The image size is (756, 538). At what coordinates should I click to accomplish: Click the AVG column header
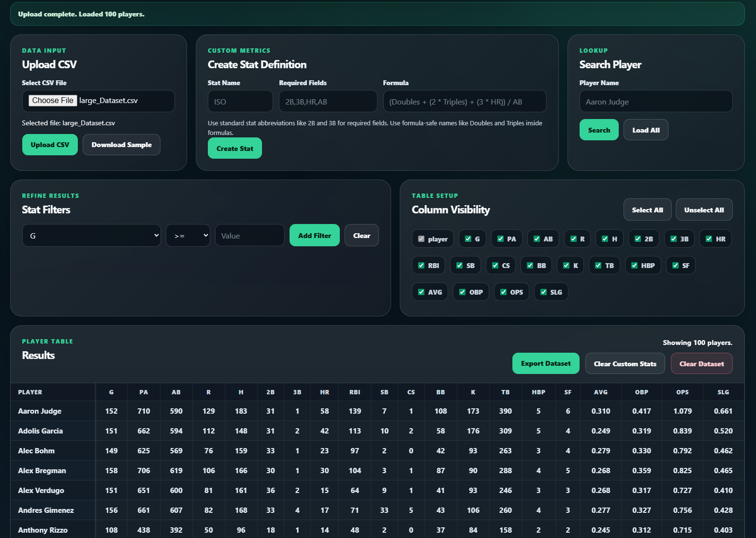pyautogui.click(x=601, y=392)
